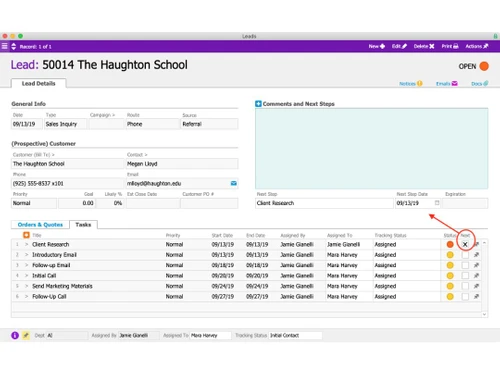Create a New record
This screenshot has height=375, width=500.
click(377, 46)
